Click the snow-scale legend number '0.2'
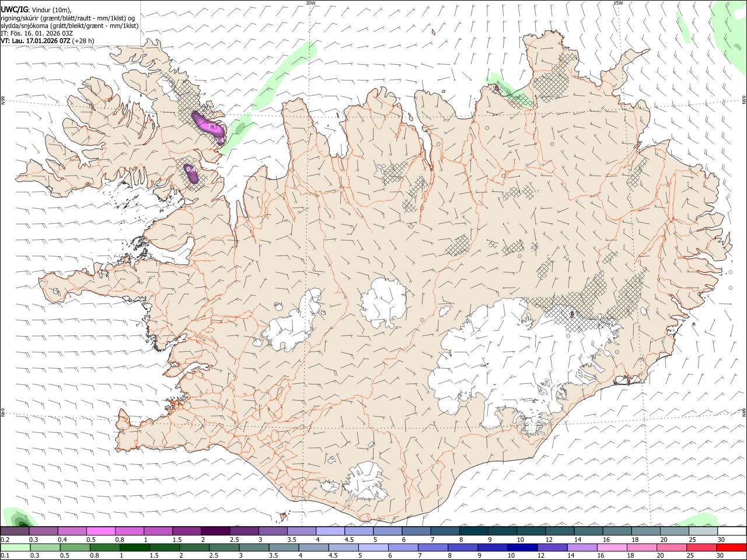 pyautogui.click(x=5, y=540)
